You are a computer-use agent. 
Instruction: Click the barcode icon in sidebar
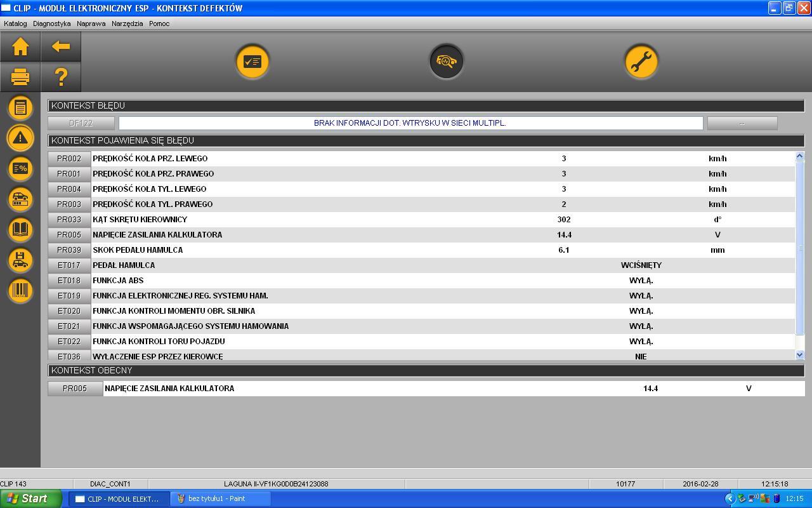[20, 290]
